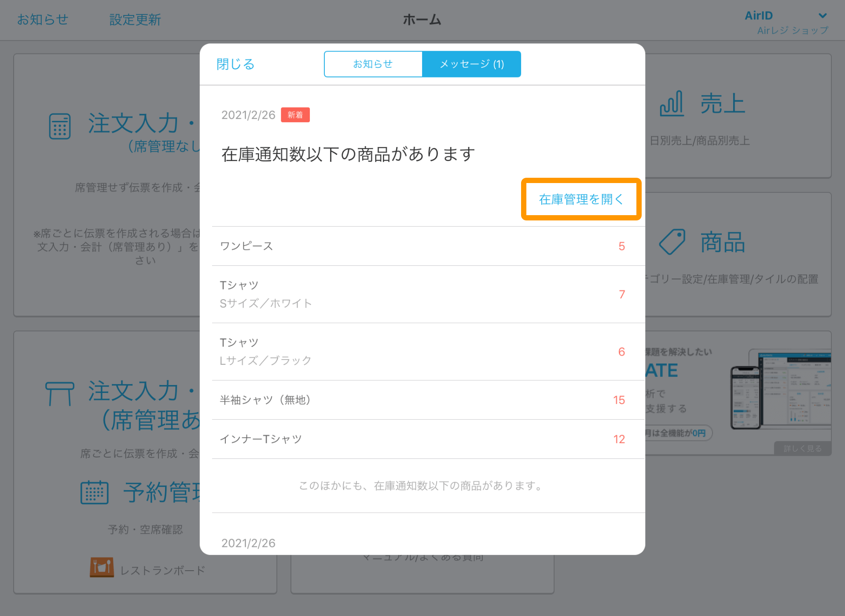Close the dialog with 閉じる

pos(235,64)
